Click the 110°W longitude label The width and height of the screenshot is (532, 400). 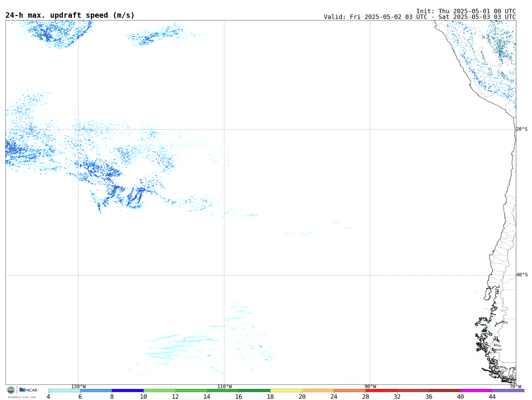pos(224,386)
